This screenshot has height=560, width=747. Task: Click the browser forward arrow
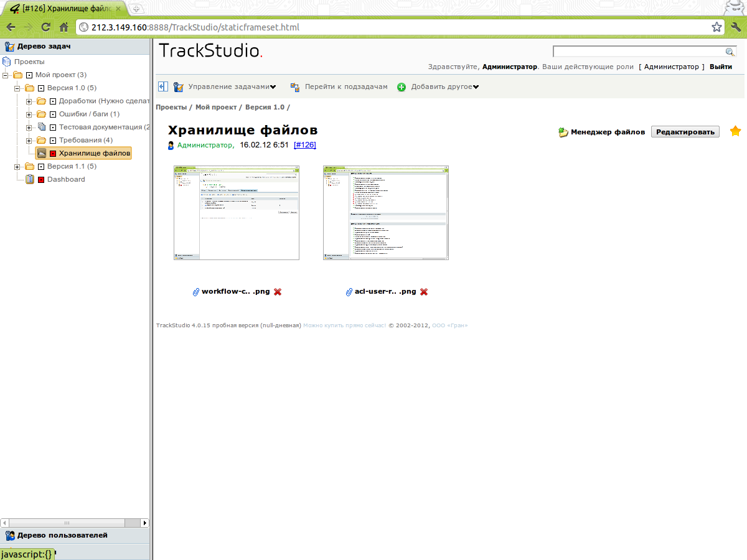pyautogui.click(x=28, y=27)
